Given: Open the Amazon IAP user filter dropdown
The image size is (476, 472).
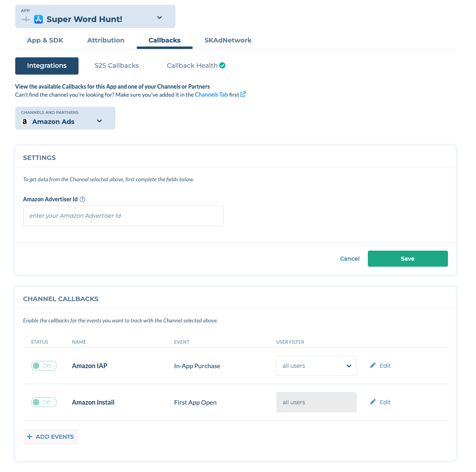Looking at the screenshot, I should tap(316, 366).
